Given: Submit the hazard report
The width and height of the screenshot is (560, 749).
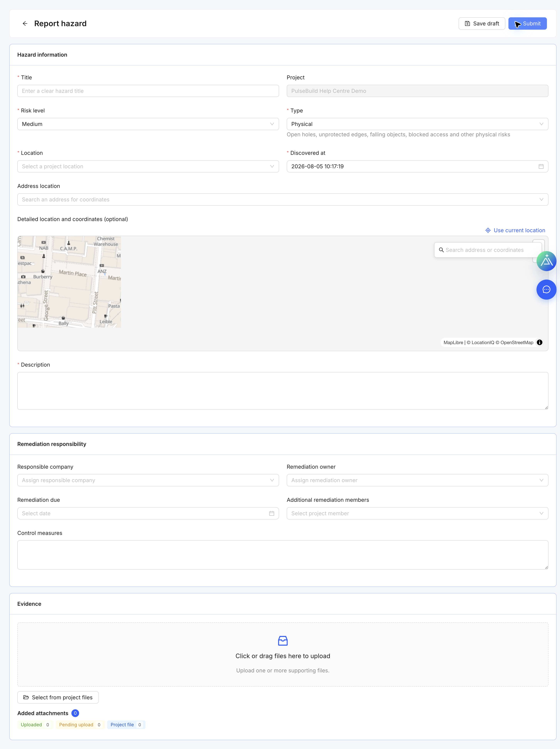Looking at the screenshot, I should pyautogui.click(x=527, y=23).
